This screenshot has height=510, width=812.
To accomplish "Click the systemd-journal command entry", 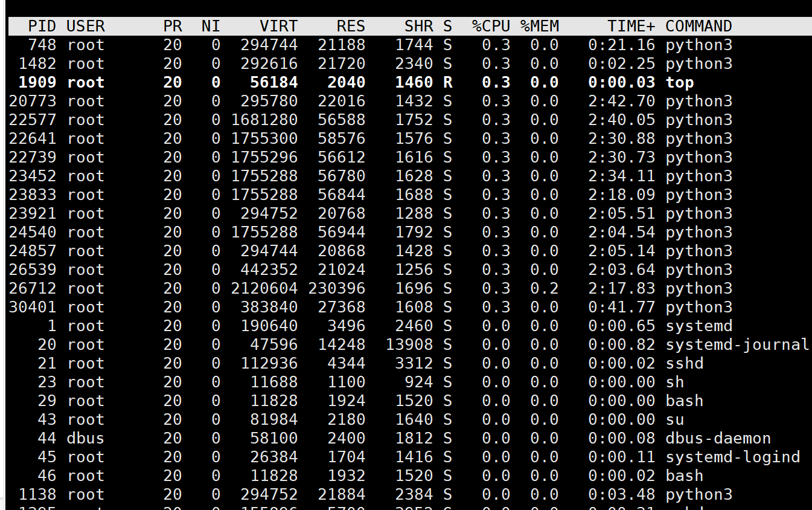I will coord(737,344).
